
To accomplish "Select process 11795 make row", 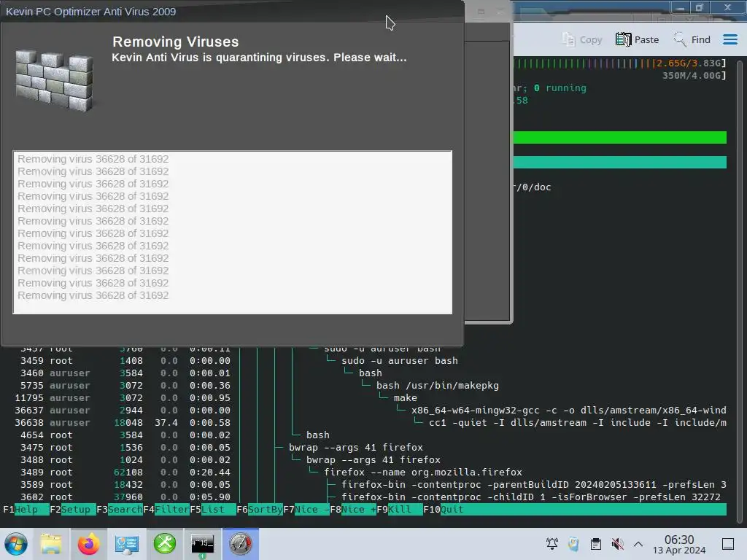I will click(365, 398).
